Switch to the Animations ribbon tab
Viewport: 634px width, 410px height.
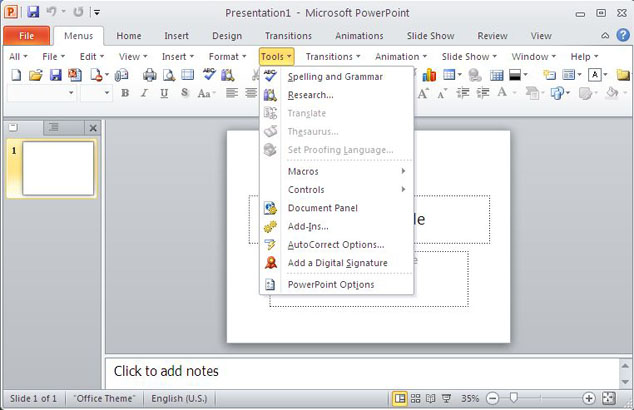tap(359, 36)
